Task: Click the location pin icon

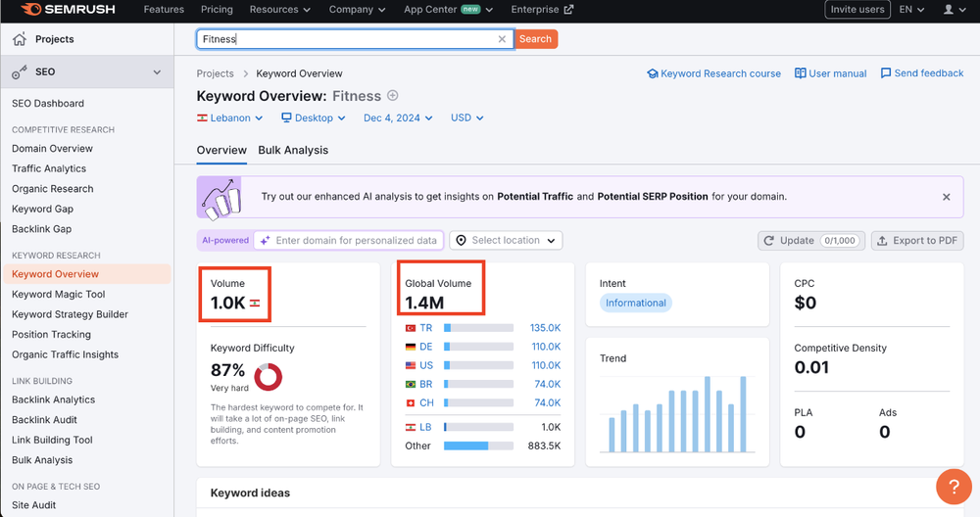Action: coord(461,241)
